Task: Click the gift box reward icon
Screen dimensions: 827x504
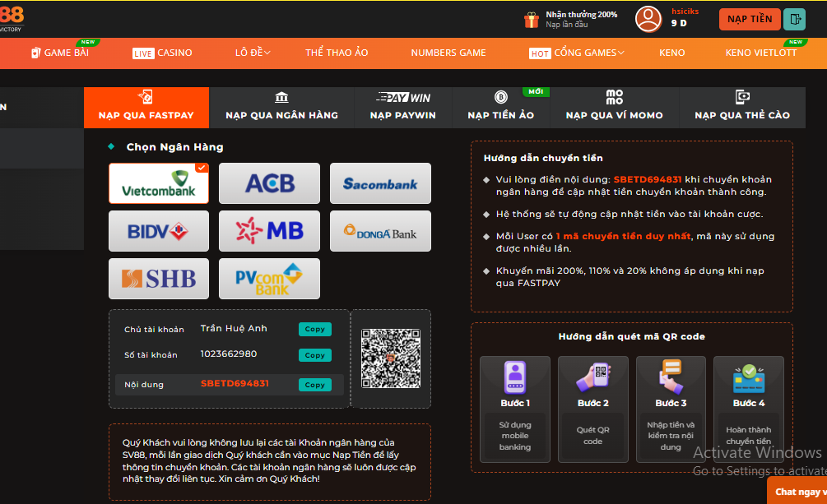Action: pyautogui.click(x=531, y=20)
